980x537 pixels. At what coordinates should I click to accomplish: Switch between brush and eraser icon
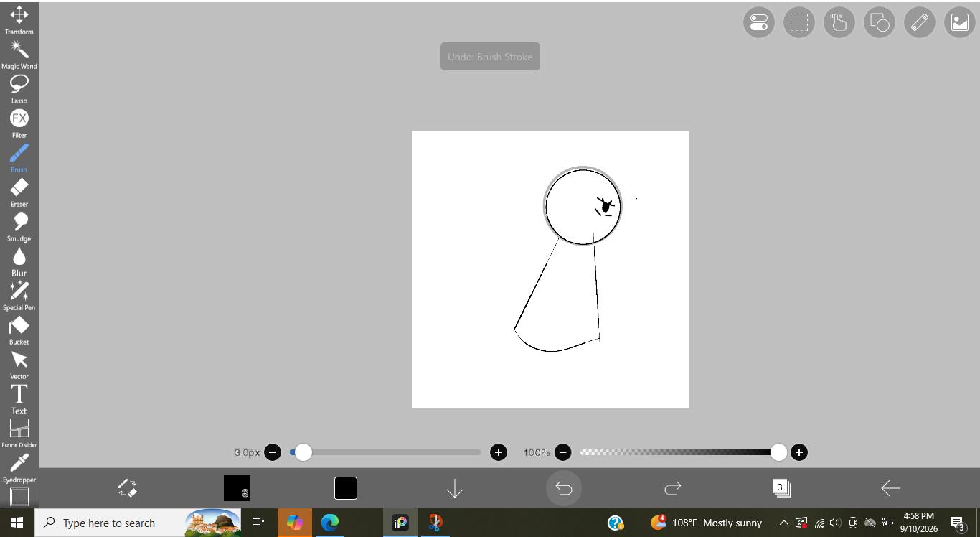click(x=128, y=488)
